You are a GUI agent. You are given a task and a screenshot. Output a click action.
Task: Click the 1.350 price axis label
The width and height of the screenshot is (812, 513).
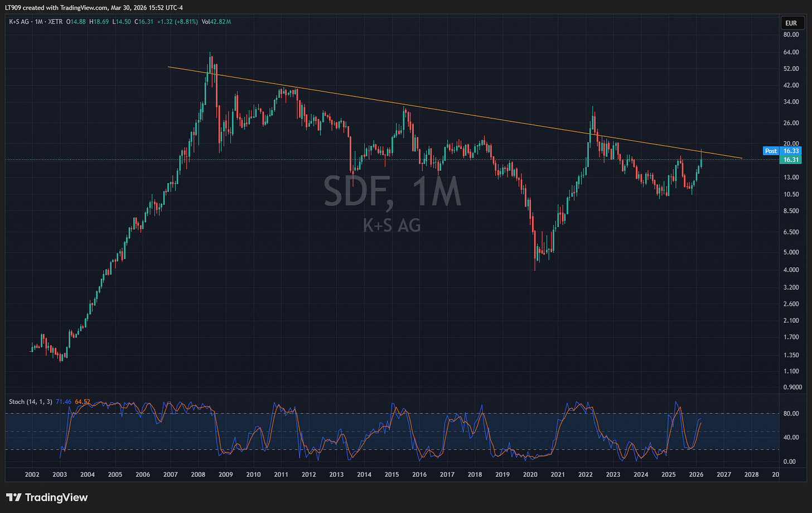tap(791, 355)
